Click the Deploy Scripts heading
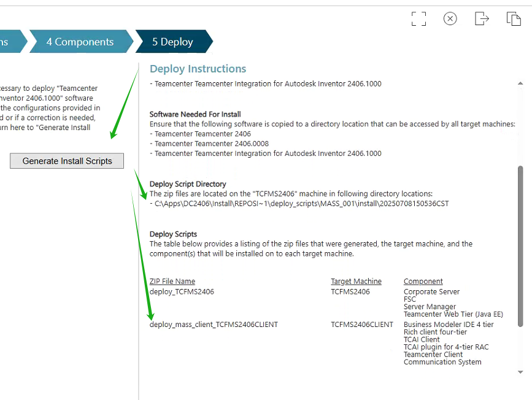The height and width of the screenshot is (400, 532). pos(173,234)
